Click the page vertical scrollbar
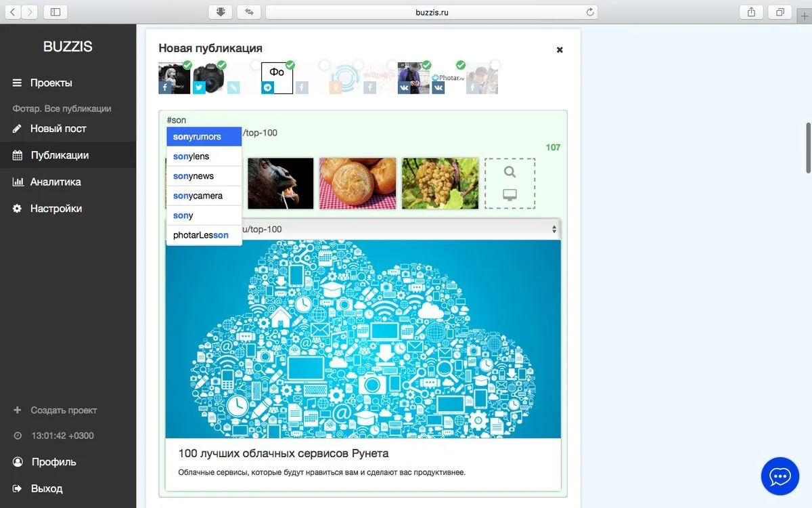812x508 pixels. point(808,148)
